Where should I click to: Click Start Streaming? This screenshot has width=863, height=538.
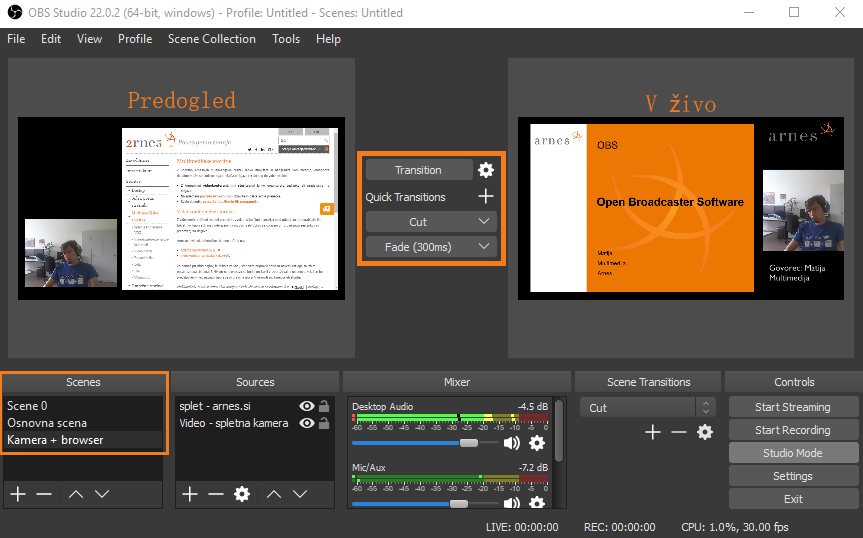click(793, 407)
